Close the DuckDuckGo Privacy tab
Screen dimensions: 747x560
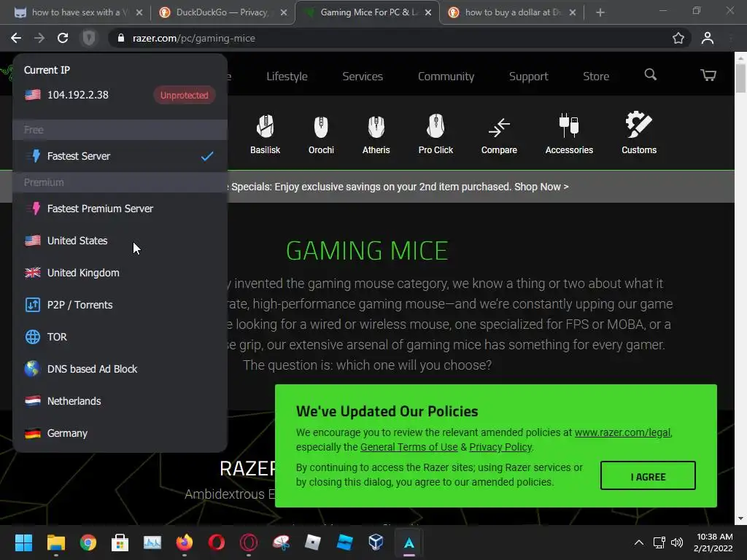[284, 12]
